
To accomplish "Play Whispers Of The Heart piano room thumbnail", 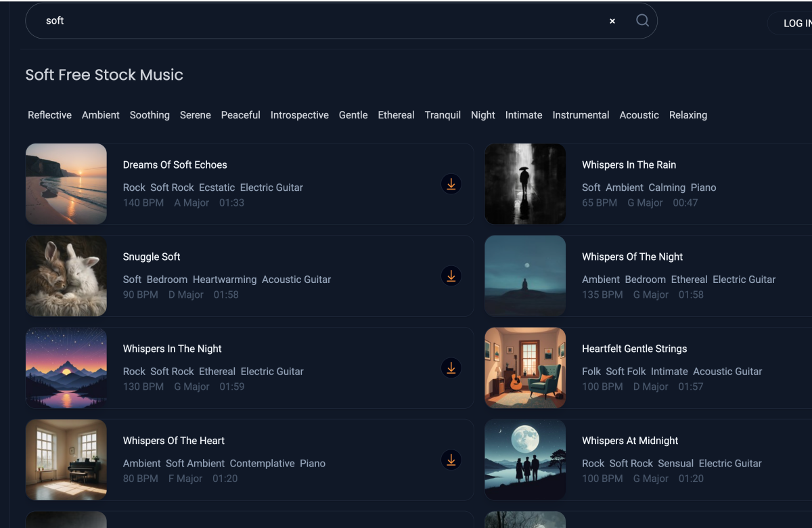I will (x=66, y=460).
